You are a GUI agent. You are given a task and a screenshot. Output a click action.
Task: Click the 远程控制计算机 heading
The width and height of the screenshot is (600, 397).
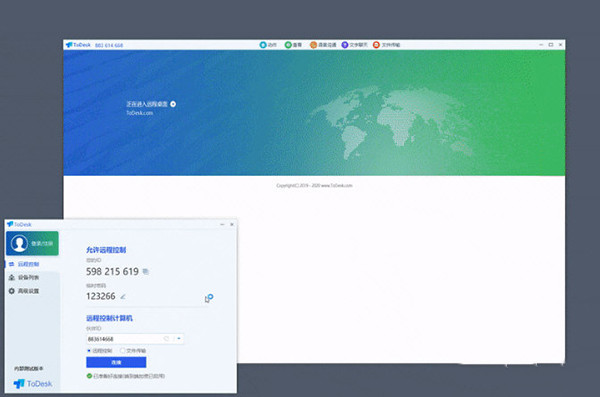point(109,318)
